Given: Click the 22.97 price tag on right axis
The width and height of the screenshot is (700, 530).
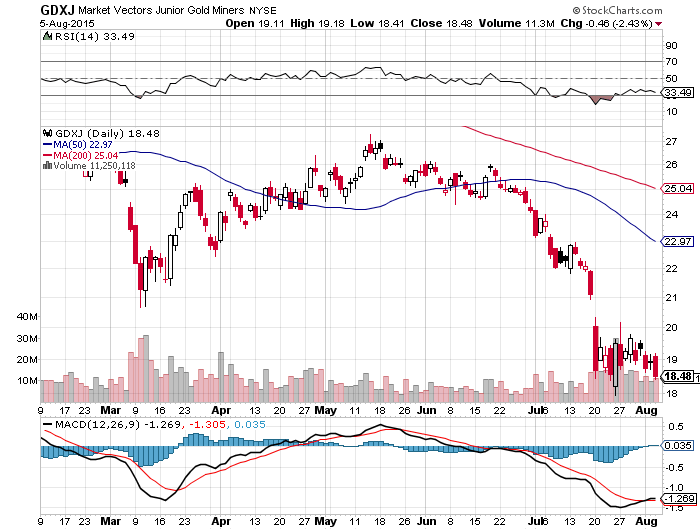Looking at the screenshot, I should click(x=677, y=242).
